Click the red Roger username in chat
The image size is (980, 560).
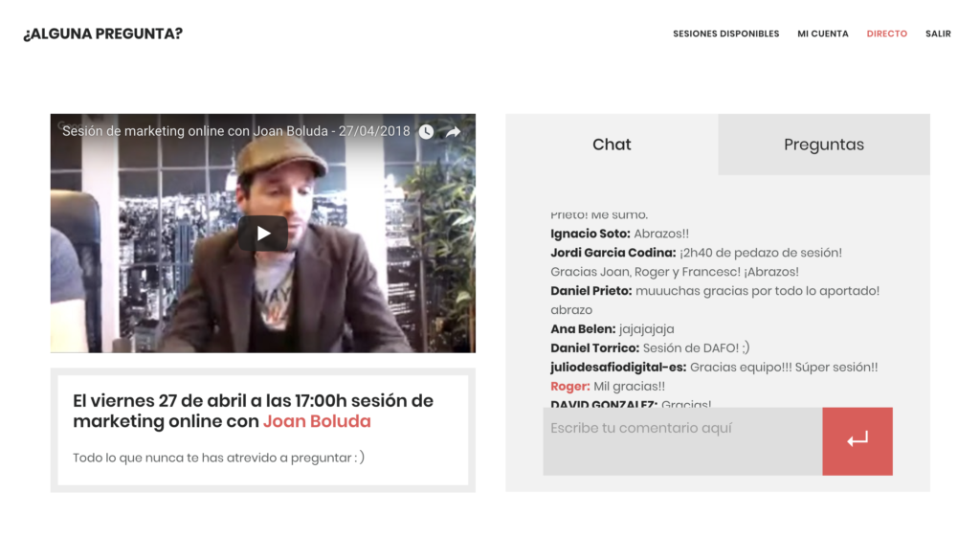569,387
